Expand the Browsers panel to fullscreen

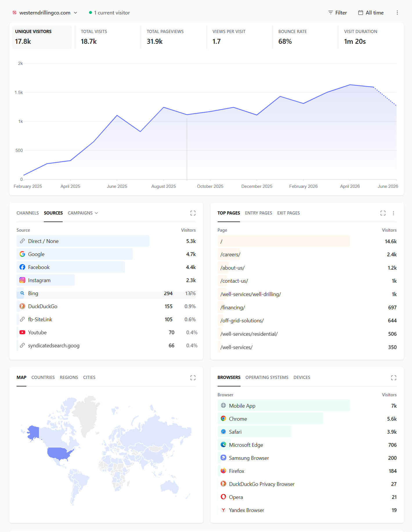[394, 377]
